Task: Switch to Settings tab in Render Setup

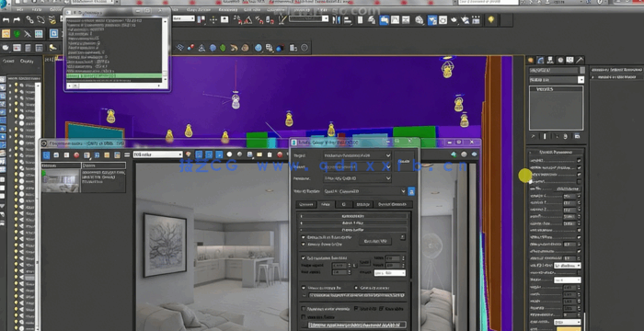Action: point(362,204)
